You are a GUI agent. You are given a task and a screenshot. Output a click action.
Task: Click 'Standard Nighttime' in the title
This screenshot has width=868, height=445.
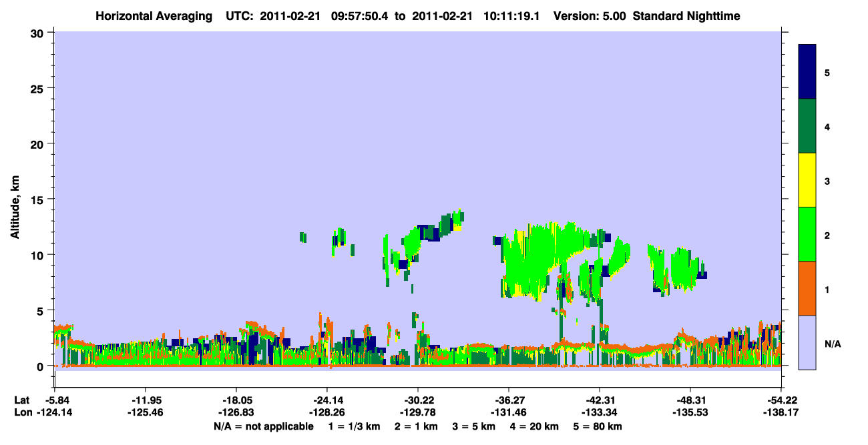coord(686,15)
